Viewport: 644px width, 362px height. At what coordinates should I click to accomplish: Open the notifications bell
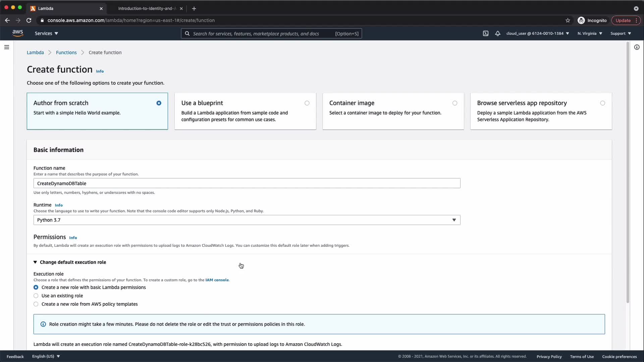[498, 34]
